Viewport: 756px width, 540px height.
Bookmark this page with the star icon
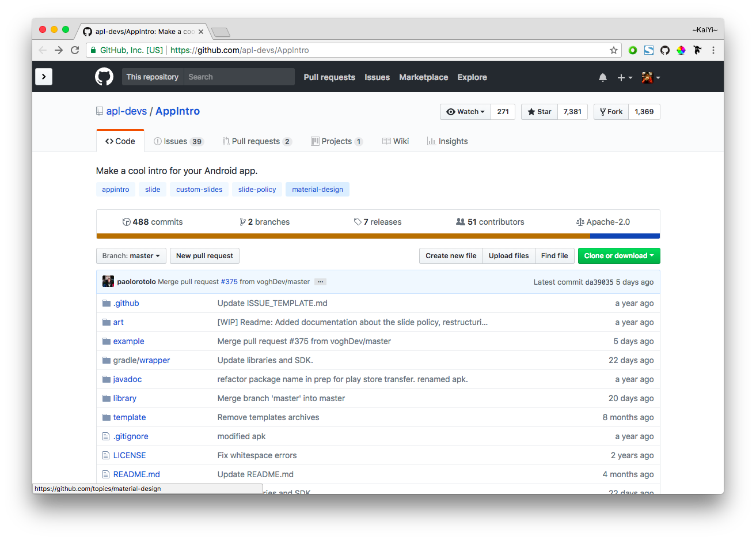click(x=614, y=50)
